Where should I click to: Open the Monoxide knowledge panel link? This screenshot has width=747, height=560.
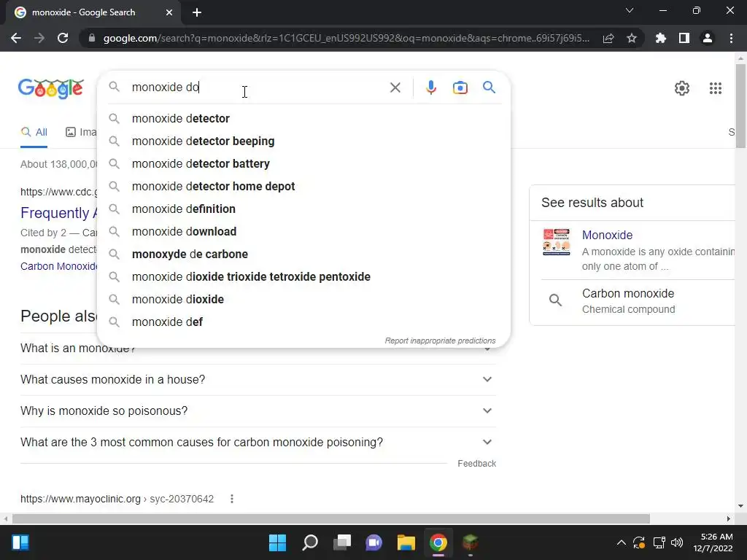[607, 236]
